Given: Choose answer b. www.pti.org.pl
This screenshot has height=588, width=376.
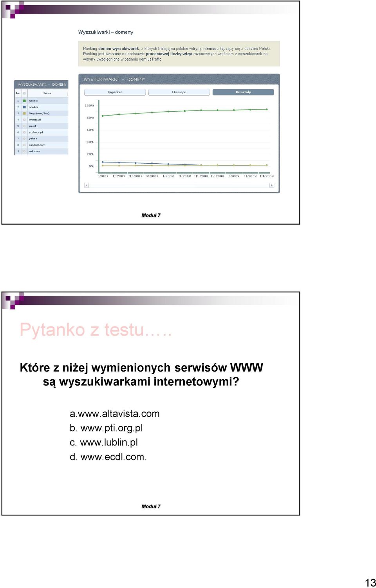Looking at the screenshot, I should (106, 428).
